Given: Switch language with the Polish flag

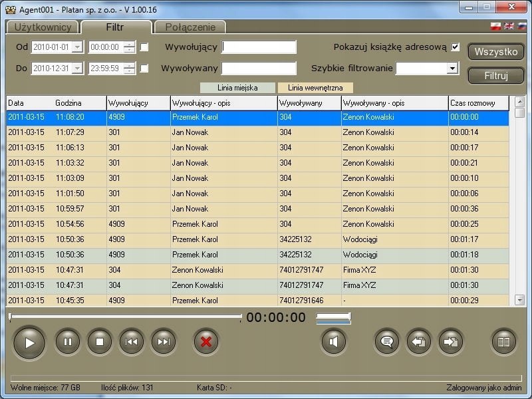Looking at the screenshot, I should click(x=495, y=26).
